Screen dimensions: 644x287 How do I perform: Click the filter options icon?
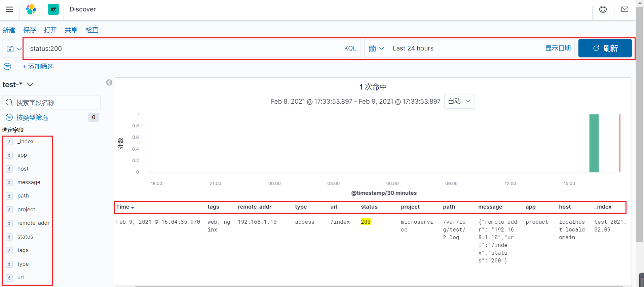pos(7,67)
